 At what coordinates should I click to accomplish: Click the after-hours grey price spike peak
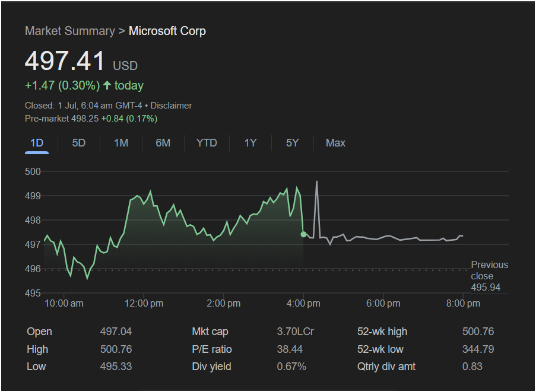[317, 181]
